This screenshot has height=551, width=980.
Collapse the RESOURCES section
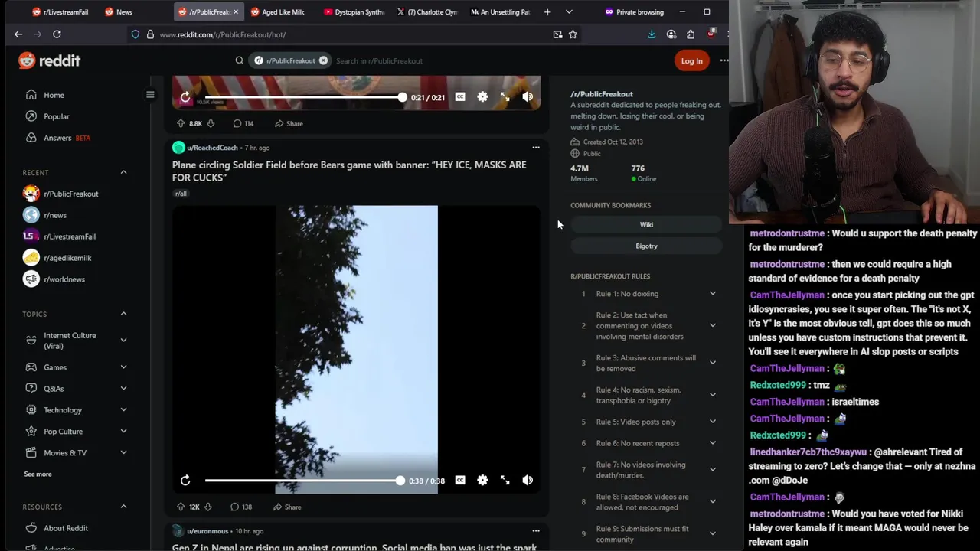(x=123, y=507)
